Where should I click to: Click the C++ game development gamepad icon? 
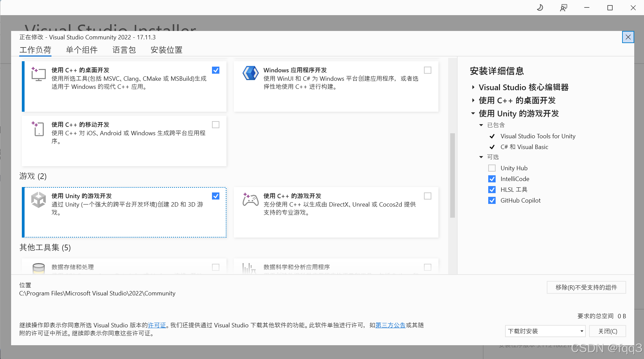tap(250, 199)
